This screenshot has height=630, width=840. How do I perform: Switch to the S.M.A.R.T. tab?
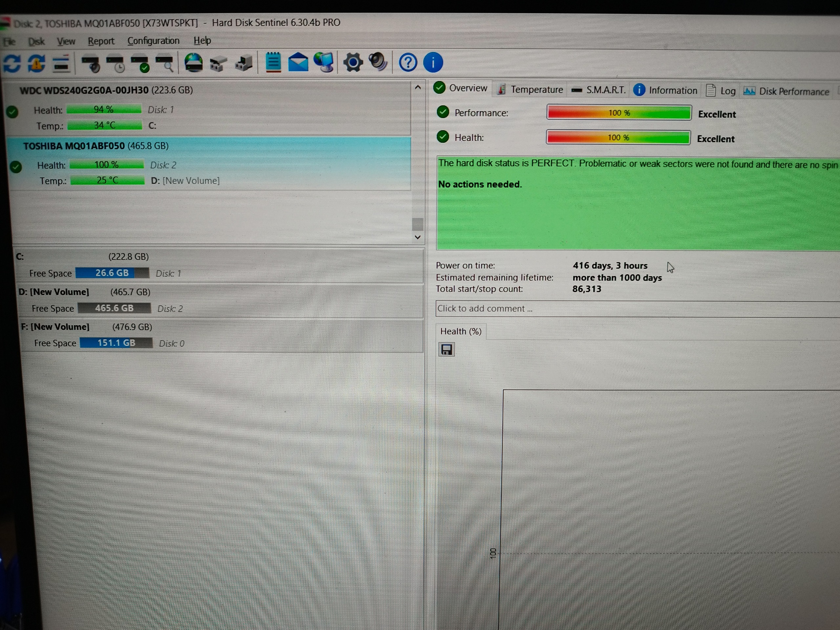(x=598, y=90)
